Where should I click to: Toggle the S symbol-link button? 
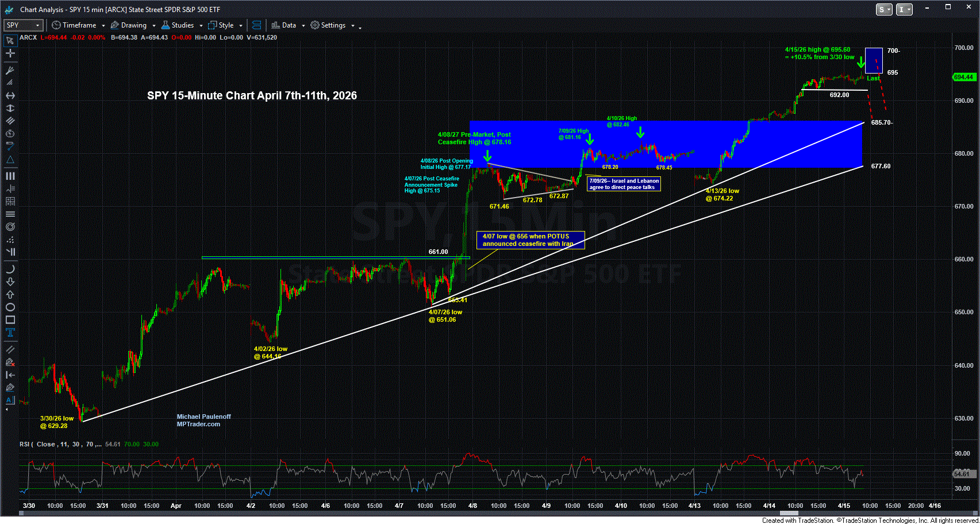click(x=883, y=9)
